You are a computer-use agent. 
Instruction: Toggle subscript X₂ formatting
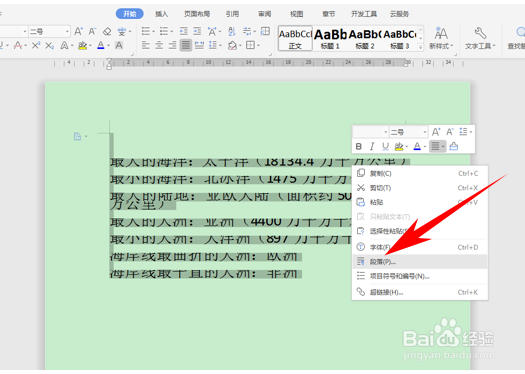coord(50,45)
